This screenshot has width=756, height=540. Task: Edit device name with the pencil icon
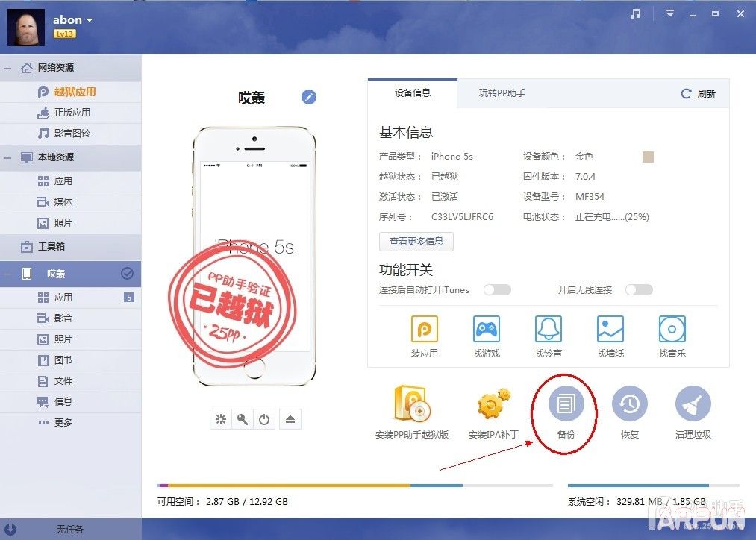pyautogui.click(x=308, y=97)
